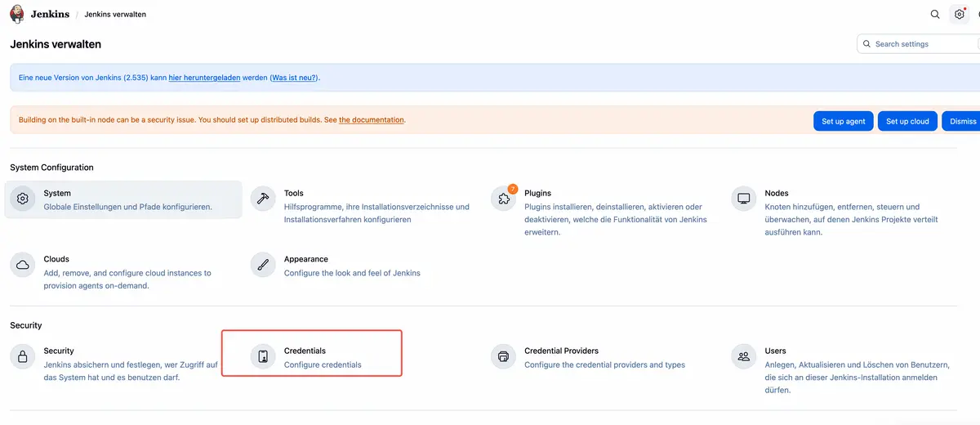Open the Plugins title link
This screenshot has width=980, height=425.
coord(537,194)
